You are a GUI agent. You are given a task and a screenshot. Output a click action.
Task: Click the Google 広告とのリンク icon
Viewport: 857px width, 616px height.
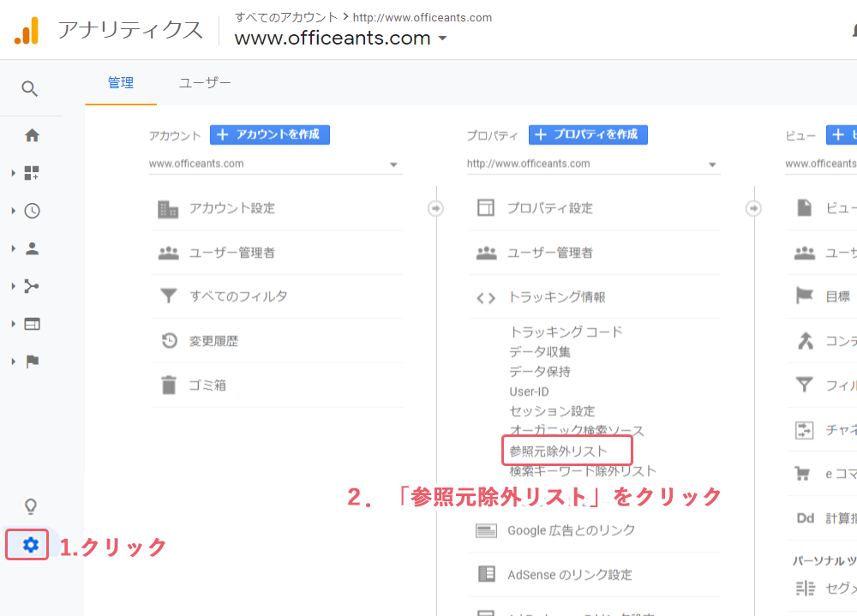coord(486,530)
